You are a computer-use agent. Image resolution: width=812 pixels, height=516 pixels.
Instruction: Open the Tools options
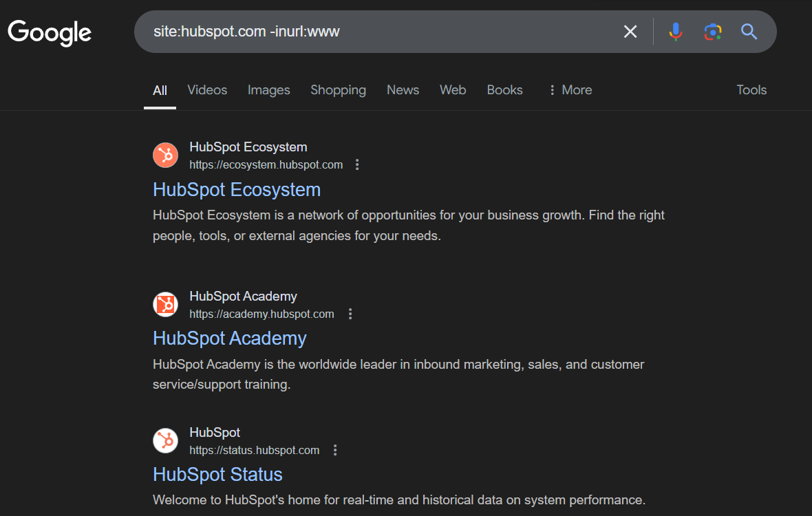[751, 90]
